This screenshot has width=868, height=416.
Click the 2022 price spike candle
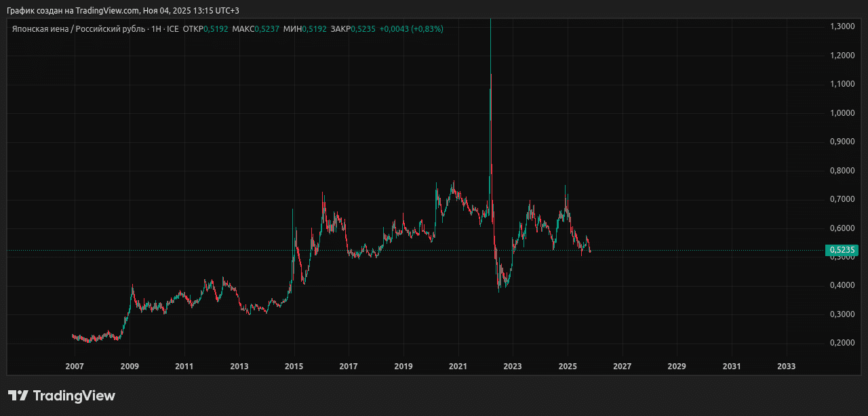(490, 102)
